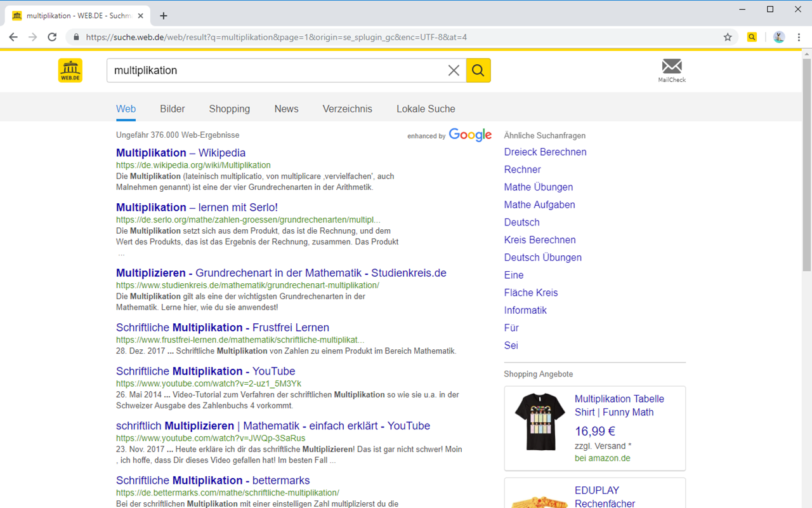Viewport: 812px width, 508px height.
Task: Click the de.bettermarks.com green URL
Action: [228, 493]
